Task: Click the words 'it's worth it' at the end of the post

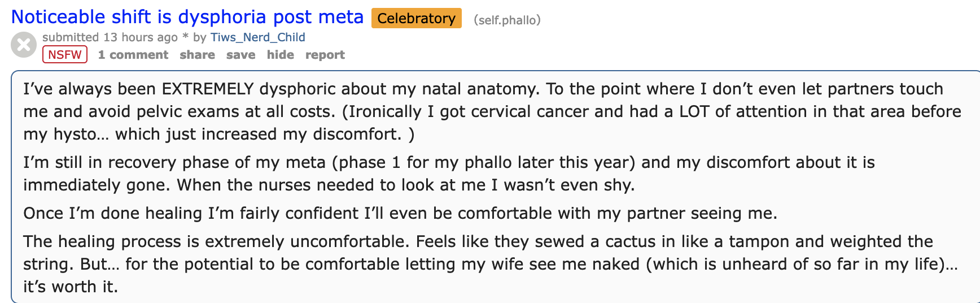Action: point(71,287)
